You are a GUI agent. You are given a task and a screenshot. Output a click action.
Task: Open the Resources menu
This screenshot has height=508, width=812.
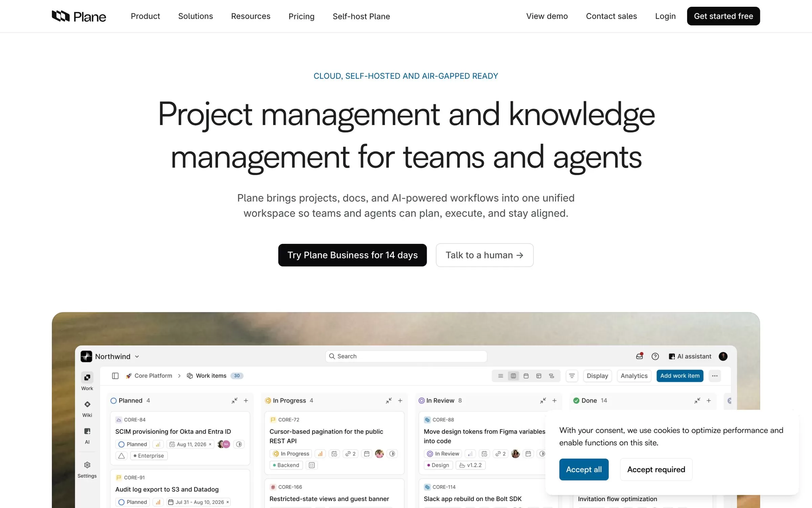[x=251, y=16]
